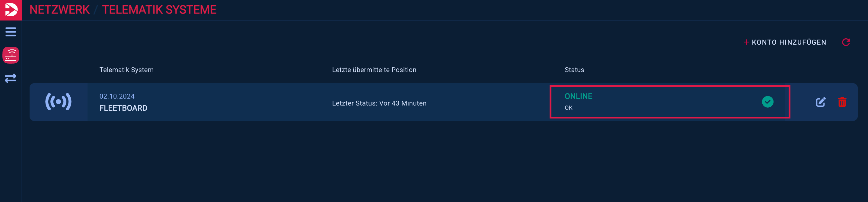Refresh the telematics systems list

click(846, 42)
